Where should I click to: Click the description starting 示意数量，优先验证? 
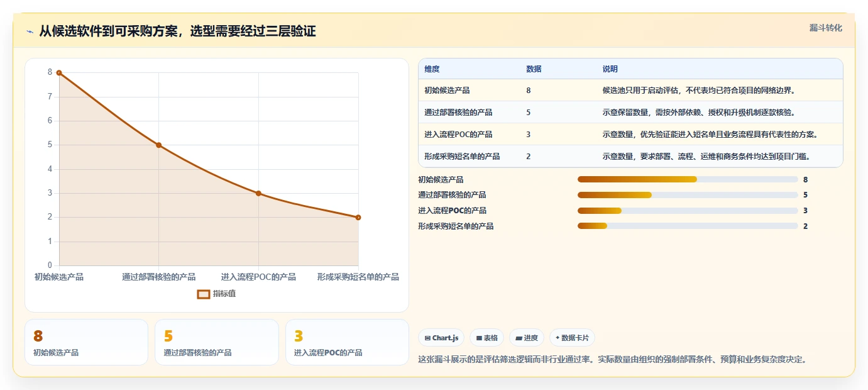(x=710, y=135)
